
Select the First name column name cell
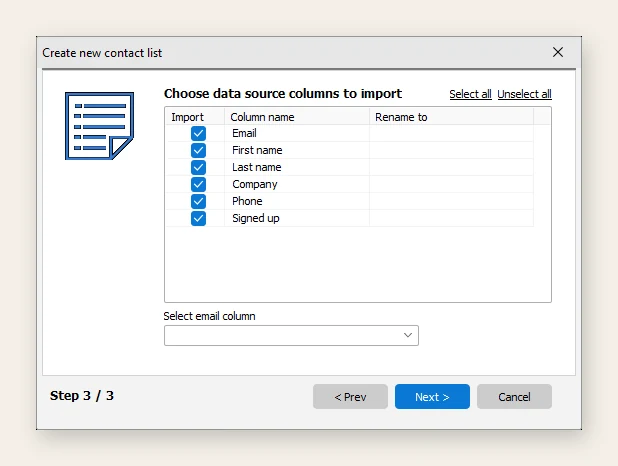pos(297,150)
